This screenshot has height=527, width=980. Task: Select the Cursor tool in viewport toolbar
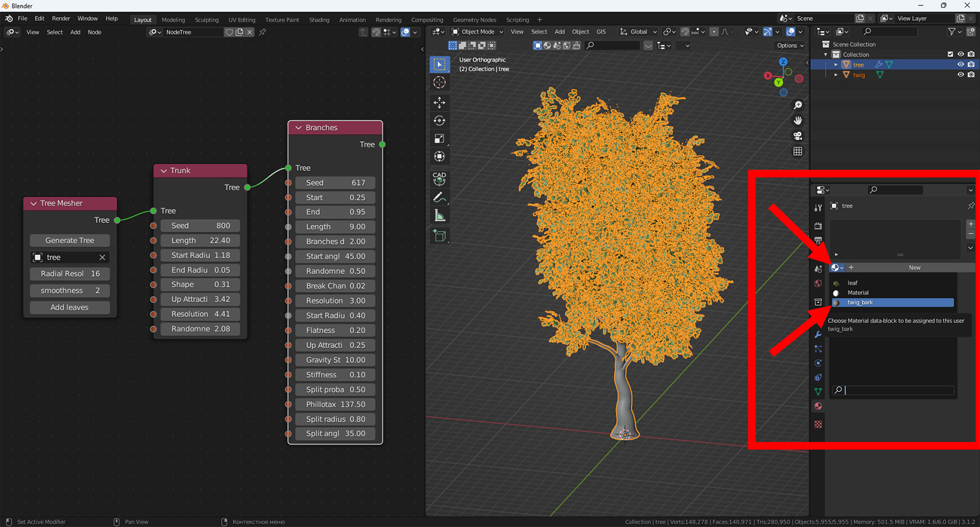(x=439, y=83)
